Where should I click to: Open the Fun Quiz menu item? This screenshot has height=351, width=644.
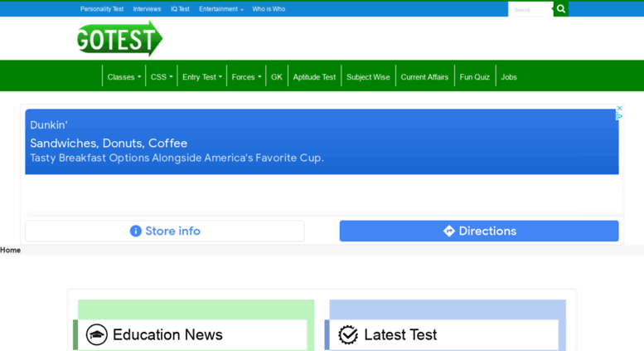coord(475,77)
